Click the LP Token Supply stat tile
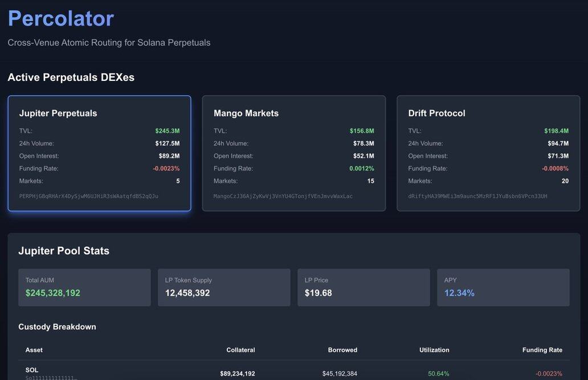588x380 pixels. (x=224, y=287)
